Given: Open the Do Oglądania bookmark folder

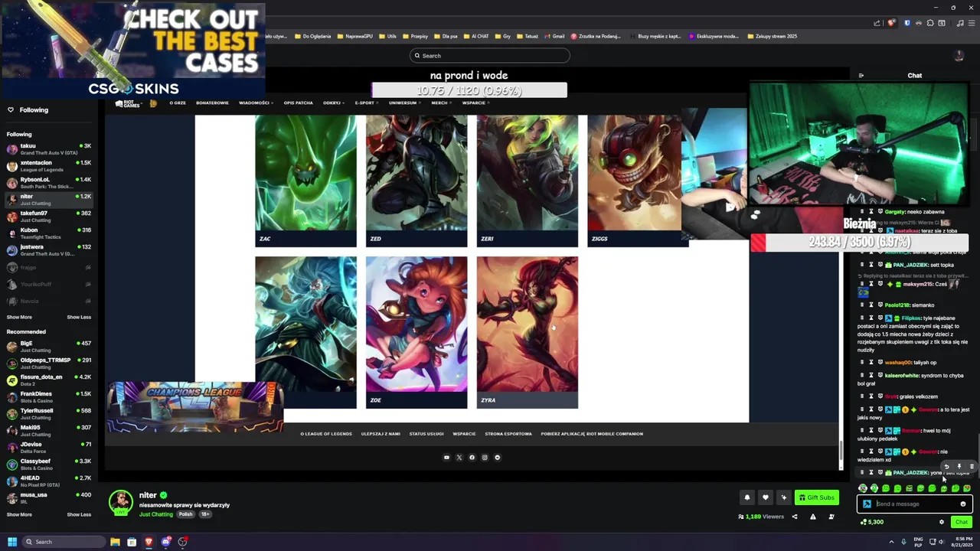Looking at the screenshot, I should [x=312, y=36].
